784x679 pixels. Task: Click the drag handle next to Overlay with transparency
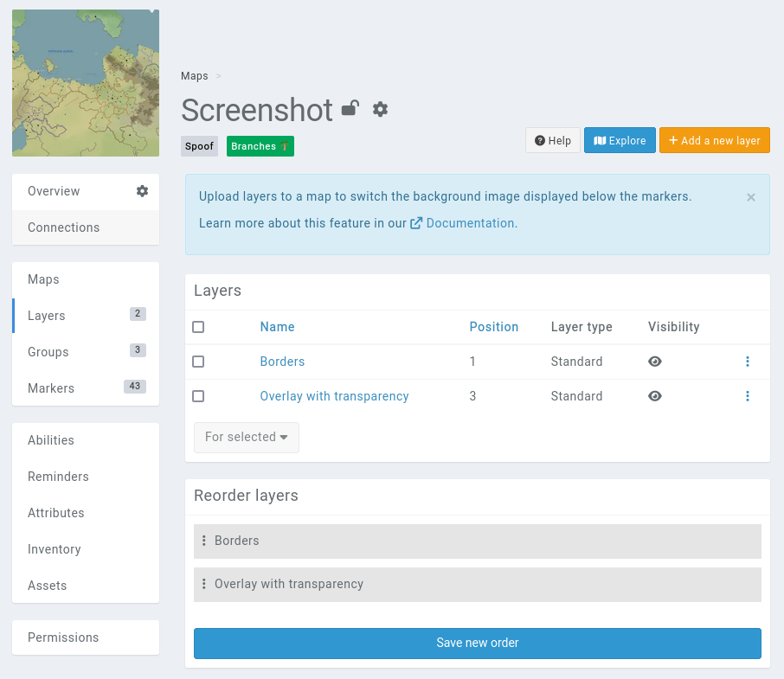click(205, 584)
